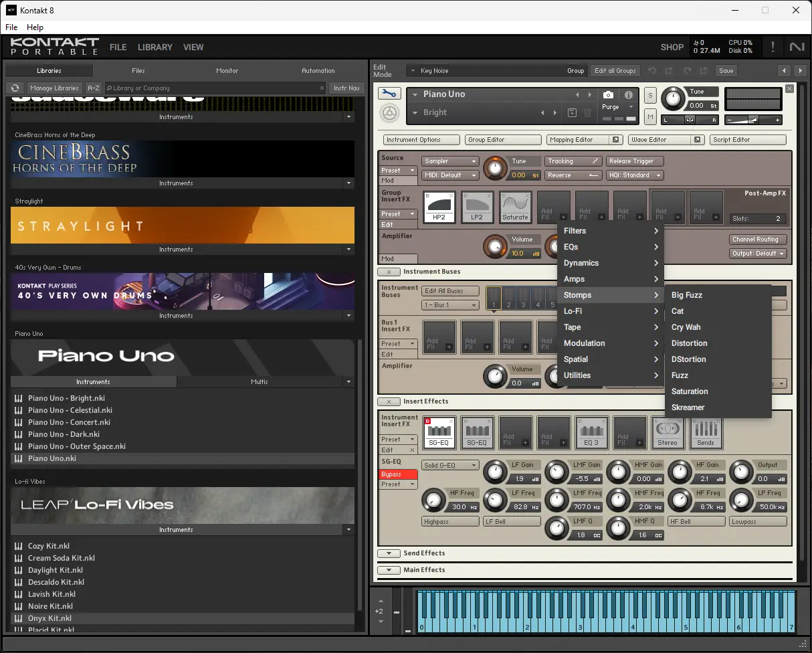Choose Fuzz from Stomps submenu
This screenshot has height=653, width=812.
tap(718, 375)
